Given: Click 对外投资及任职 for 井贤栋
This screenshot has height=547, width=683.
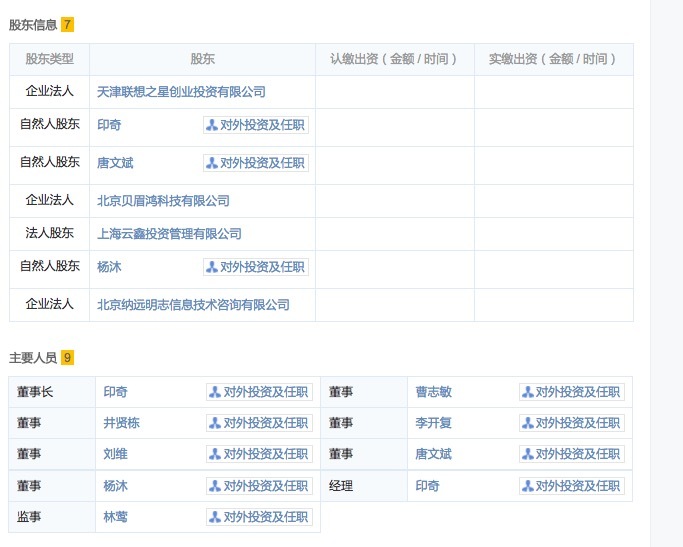Looking at the screenshot, I should click(x=259, y=423).
